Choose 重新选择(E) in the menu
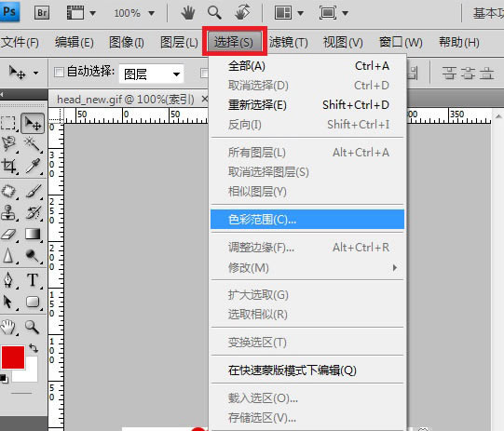This screenshot has height=431, width=504. (x=307, y=105)
